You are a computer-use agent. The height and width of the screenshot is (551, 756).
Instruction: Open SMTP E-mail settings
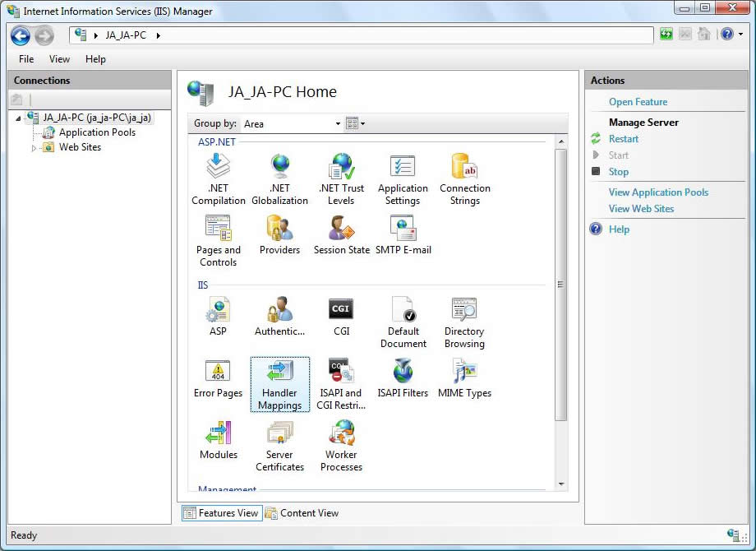coord(403,235)
